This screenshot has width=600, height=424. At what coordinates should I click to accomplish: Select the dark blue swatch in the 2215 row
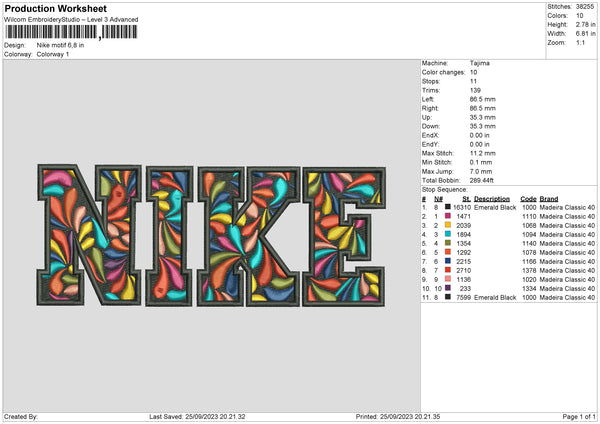click(447, 261)
